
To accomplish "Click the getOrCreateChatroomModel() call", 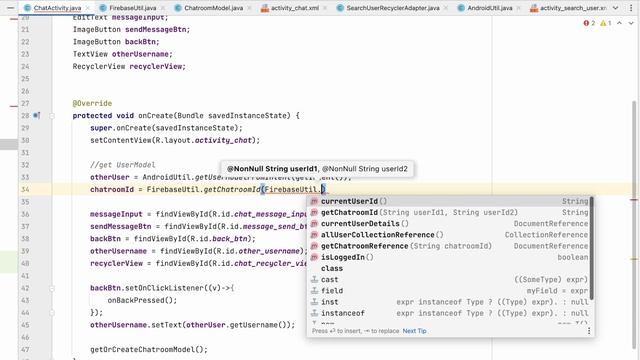I will [149, 349].
